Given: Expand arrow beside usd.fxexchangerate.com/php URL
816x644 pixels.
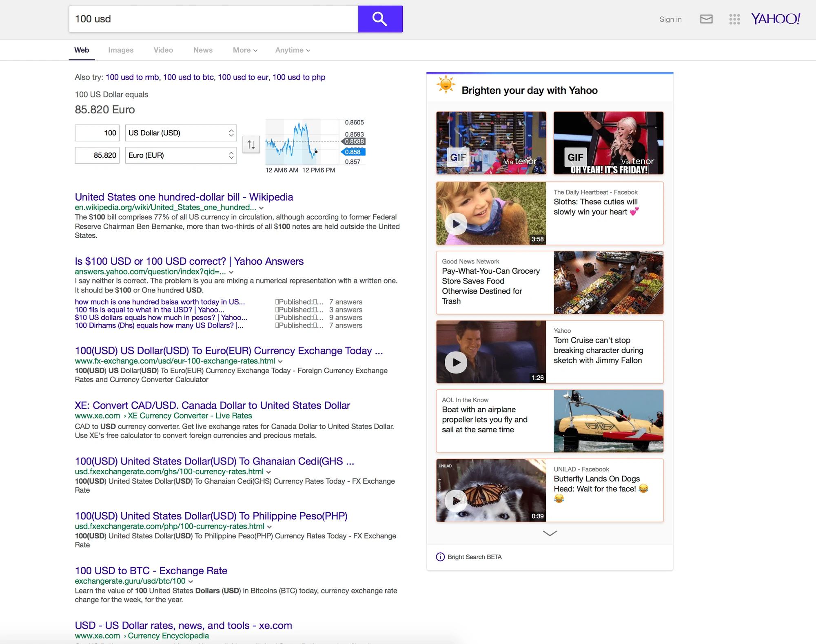Looking at the screenshot, I should tap(269, 527).
